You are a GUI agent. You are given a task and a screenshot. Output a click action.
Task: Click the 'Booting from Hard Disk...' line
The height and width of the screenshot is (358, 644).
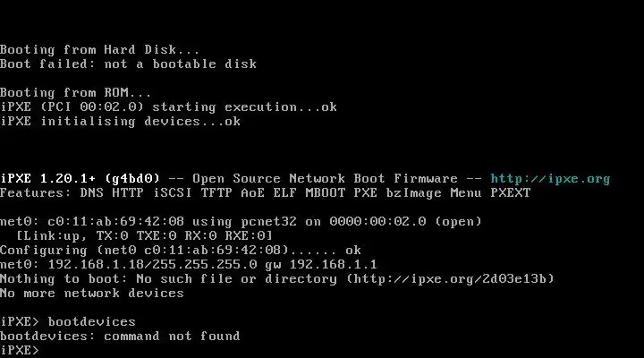100,50
